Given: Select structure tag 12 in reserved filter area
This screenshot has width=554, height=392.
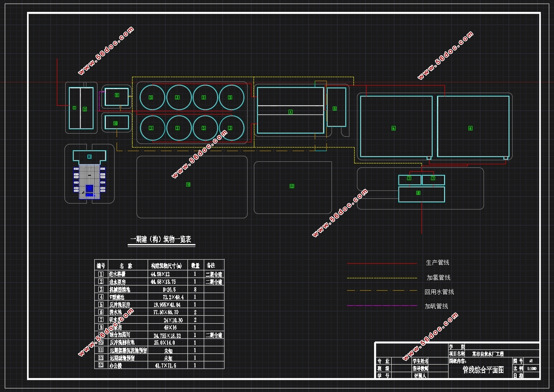Looking at the screenshot, I should pyautogui.click(x=292, y=186).
